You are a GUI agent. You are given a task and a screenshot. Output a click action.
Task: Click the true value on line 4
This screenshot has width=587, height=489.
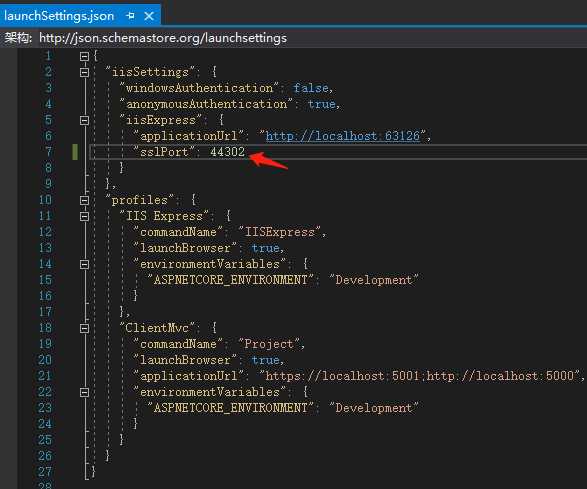tap(322, 104)
